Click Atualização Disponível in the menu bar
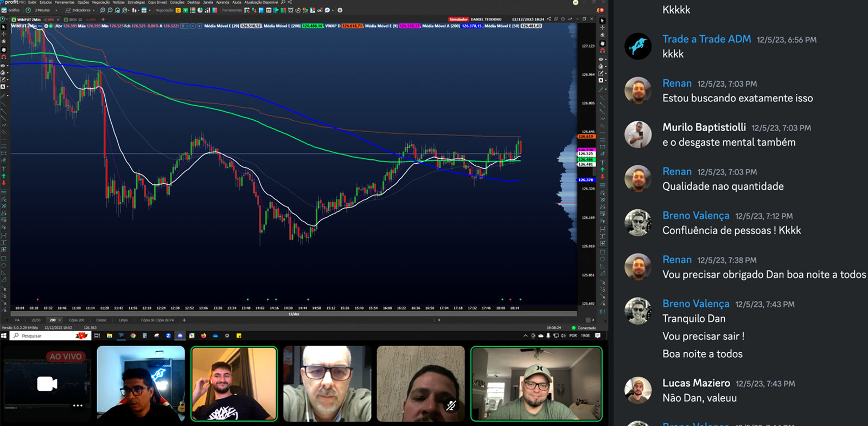The image size is (868, 426). click(261, 2)
